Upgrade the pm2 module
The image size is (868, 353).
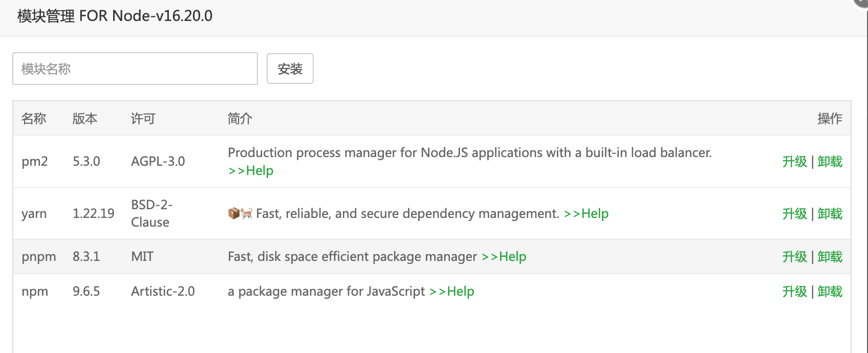point(794,162)
